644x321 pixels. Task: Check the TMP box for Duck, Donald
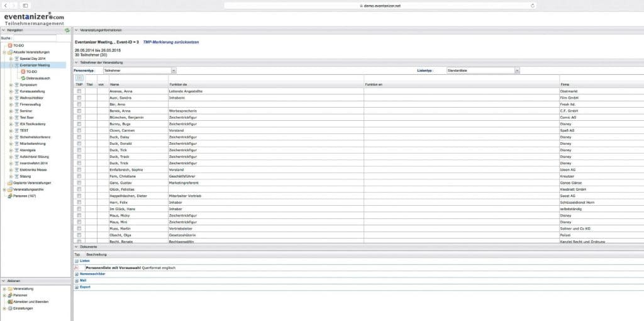(x=79, y=144)
